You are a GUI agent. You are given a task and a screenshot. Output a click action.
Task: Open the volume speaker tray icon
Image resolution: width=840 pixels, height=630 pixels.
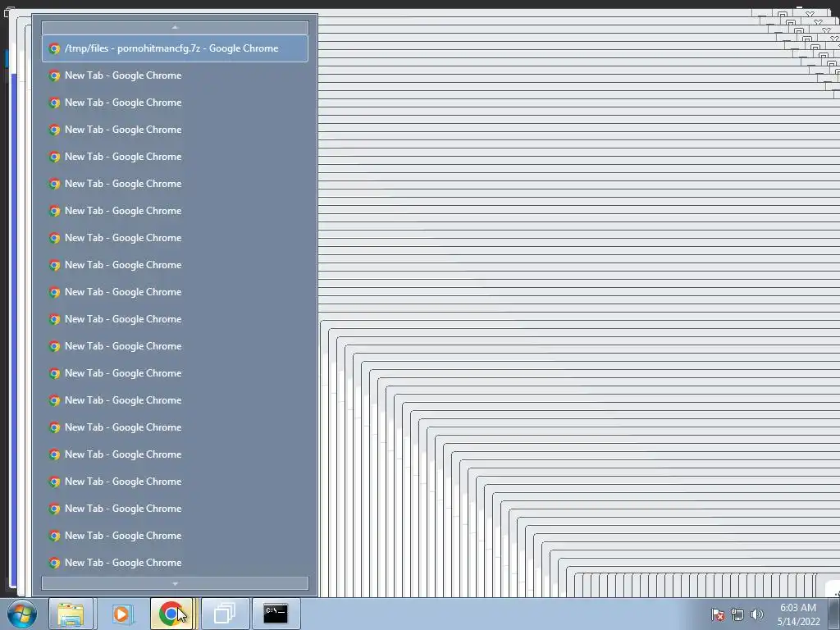pos(756,614)
